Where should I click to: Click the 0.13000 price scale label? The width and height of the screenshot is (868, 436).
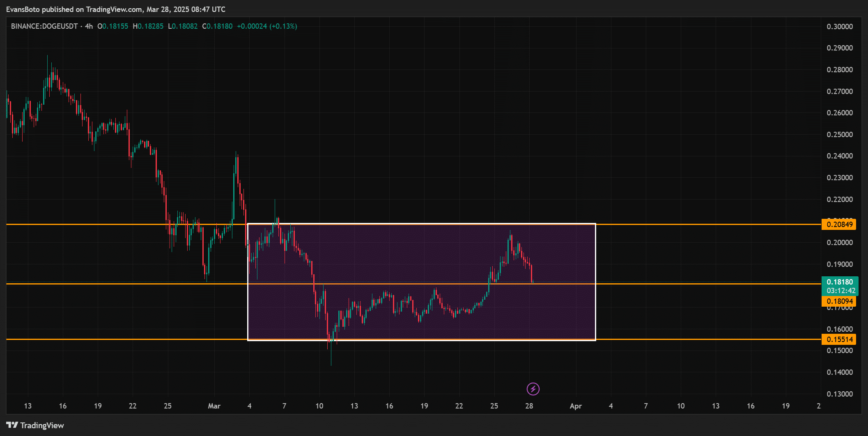click(x=839, y=394)
